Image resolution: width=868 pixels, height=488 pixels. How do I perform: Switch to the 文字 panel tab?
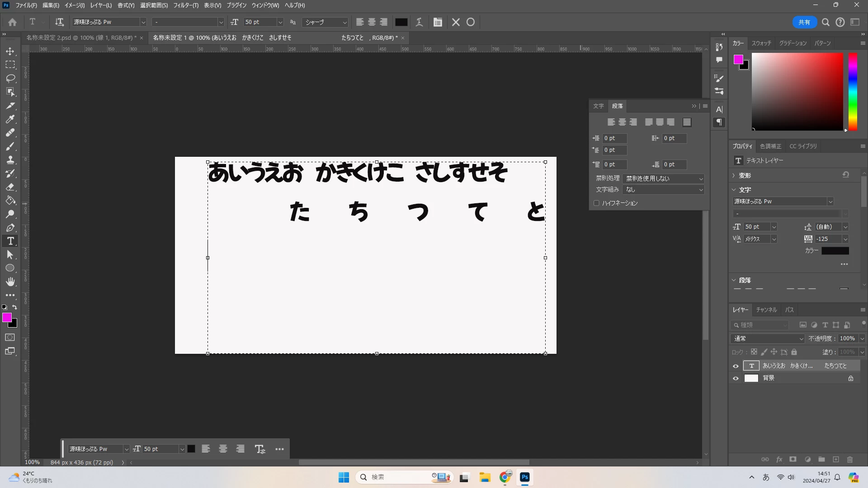pos(598,106)
